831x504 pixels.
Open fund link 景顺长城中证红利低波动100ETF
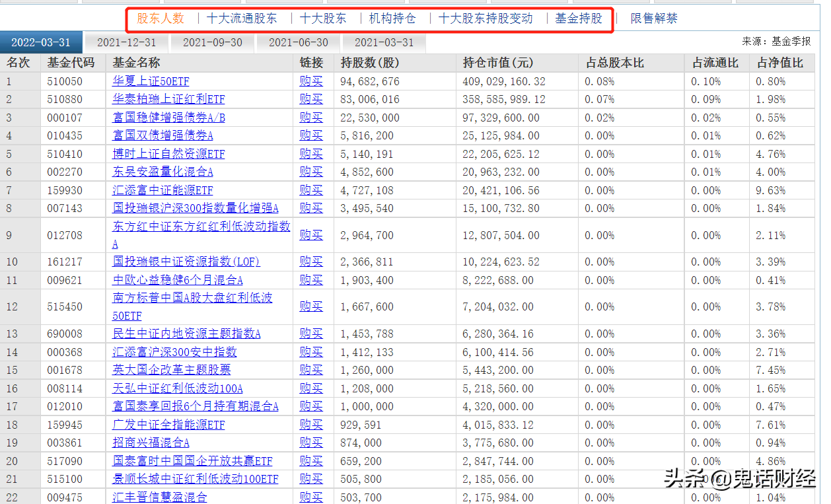pos(196,479)
